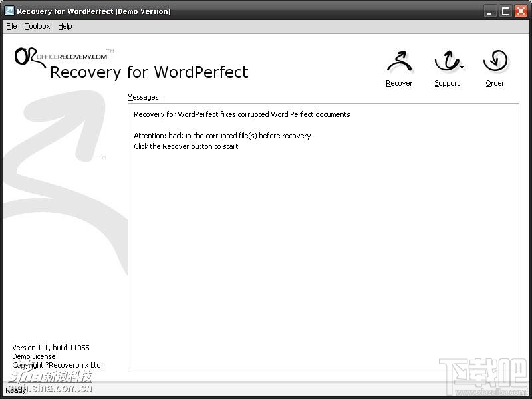Open the Help menu

(65, 26)
